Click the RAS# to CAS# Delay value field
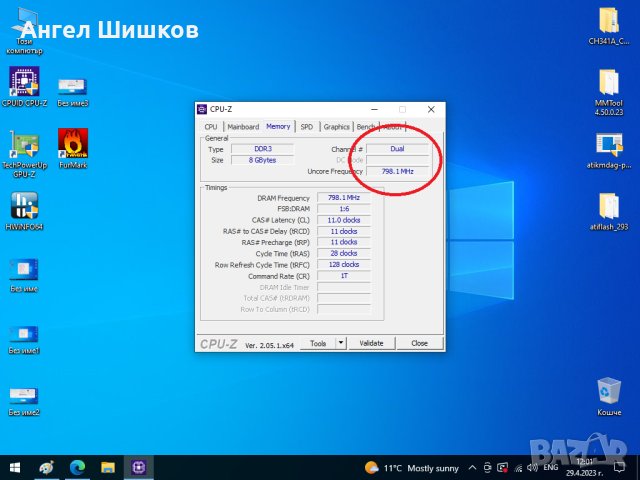This screenshot has height=480, width=640. 344,231
